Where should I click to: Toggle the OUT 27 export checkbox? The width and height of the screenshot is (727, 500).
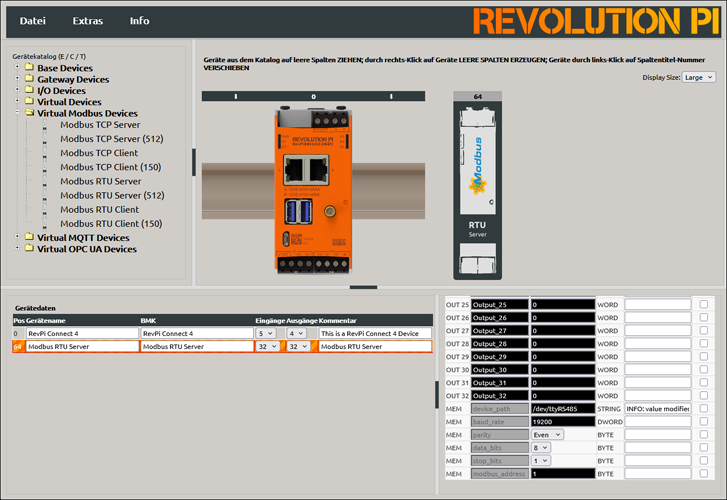[704, 330]
